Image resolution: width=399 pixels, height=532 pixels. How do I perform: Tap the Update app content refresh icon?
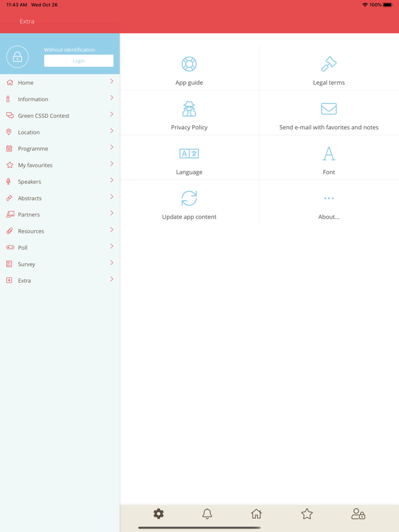[x=189, y=198]
